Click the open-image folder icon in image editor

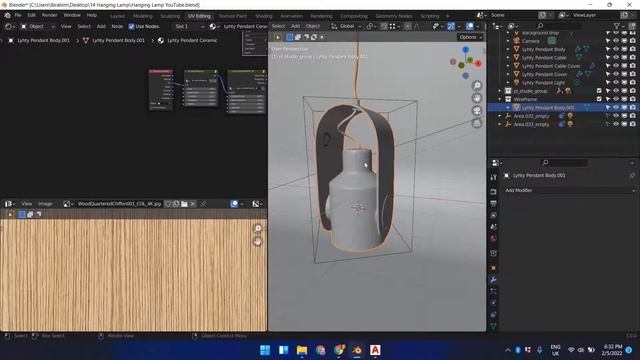tap(184, 204)
